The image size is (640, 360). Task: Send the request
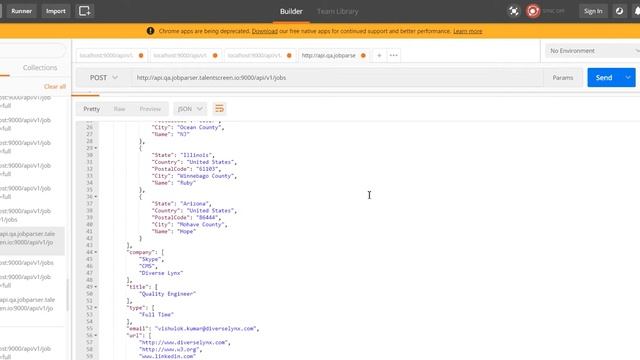pyautogui.click(x=604, y=78)
